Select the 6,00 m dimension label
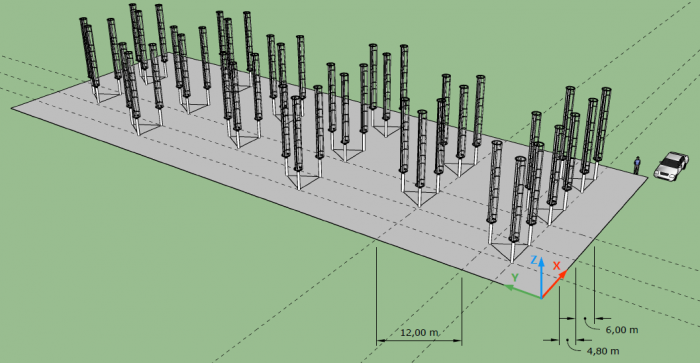The image size is (700, 363). pyautogui.click(x=621, y=330)
